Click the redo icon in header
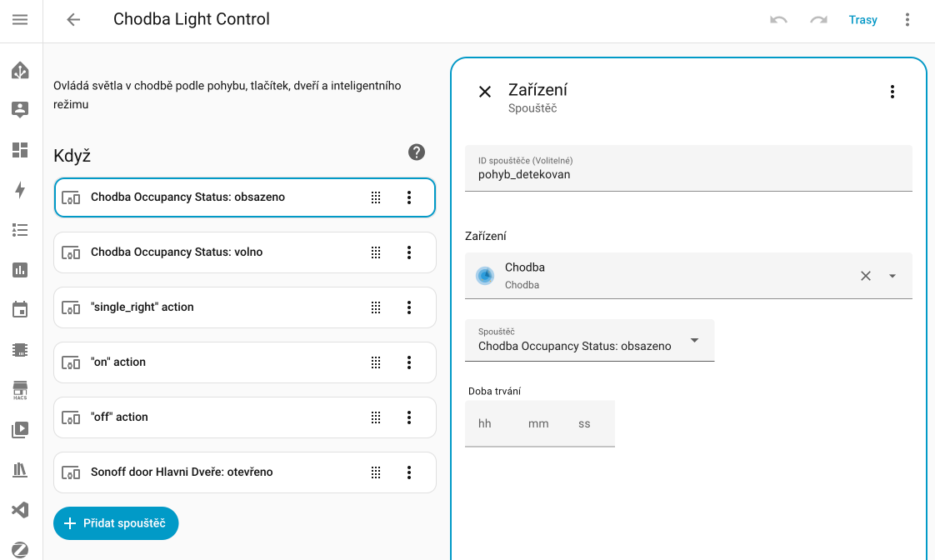The height and width of the screenshot is (560, 935). click(x=818, y=20)
